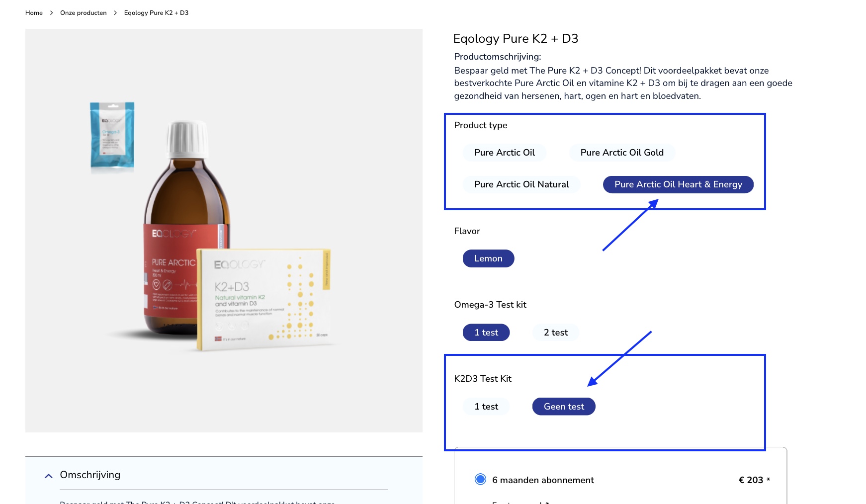Open the Onze producten breadcrumb
Viewport: 866px width, 504px height.
pyautogui.click(x=84, y=13)
